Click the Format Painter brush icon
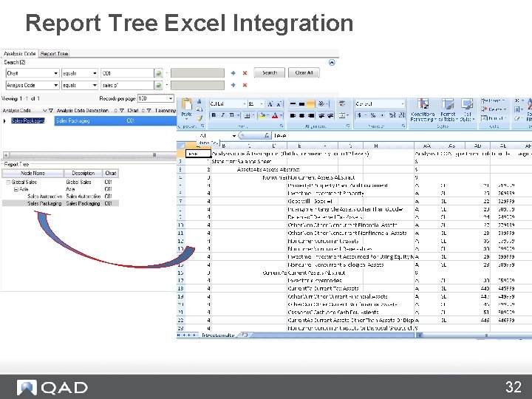This screenshot has height=399, width=532. pyautogui.click(x=199, y=117)
